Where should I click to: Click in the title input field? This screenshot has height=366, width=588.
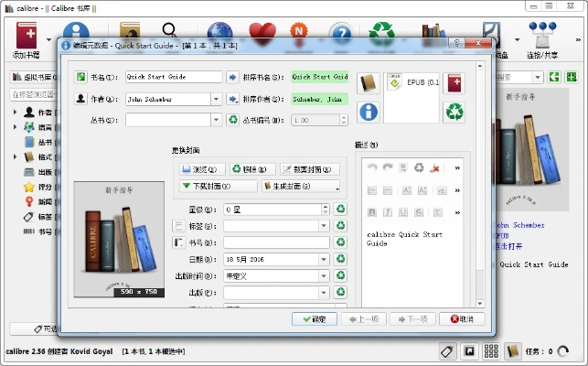[x=174, y=77]
